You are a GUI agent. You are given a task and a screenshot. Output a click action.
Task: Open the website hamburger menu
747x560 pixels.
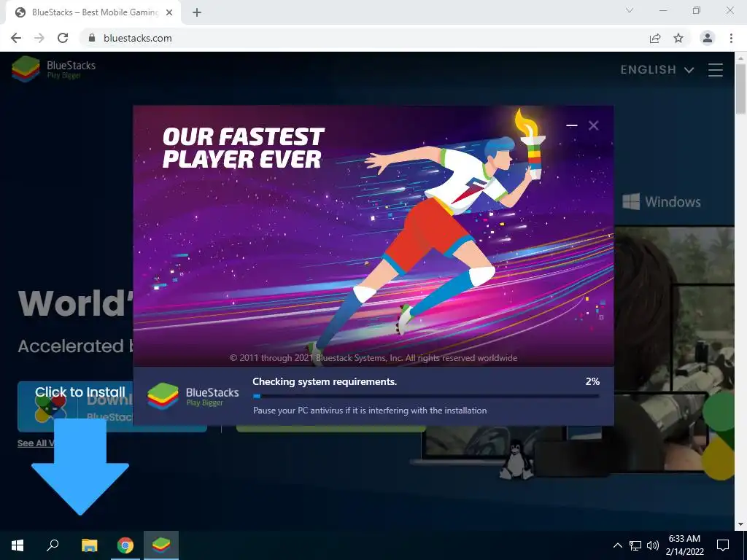click(x=715, y=70)
